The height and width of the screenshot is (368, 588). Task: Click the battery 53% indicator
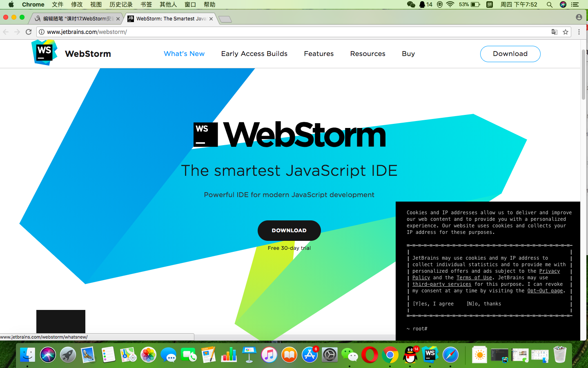pyautogui.click(x=470, y=4)
